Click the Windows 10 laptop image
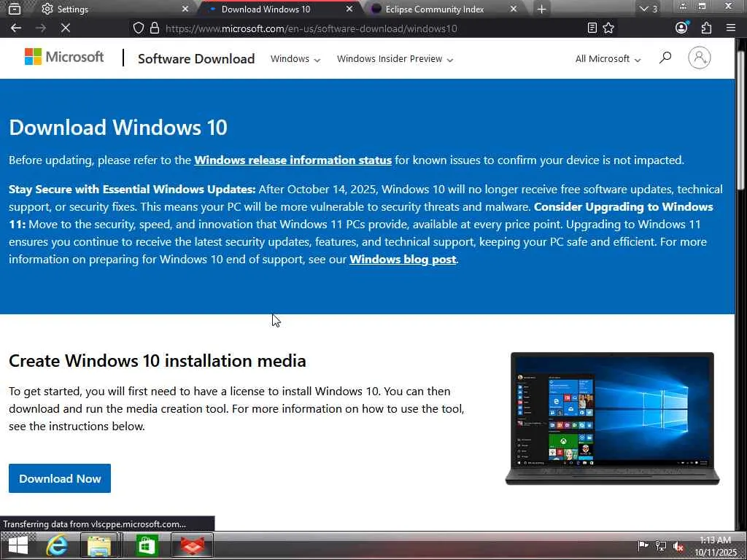747x560 pixels. pos(612,419)
